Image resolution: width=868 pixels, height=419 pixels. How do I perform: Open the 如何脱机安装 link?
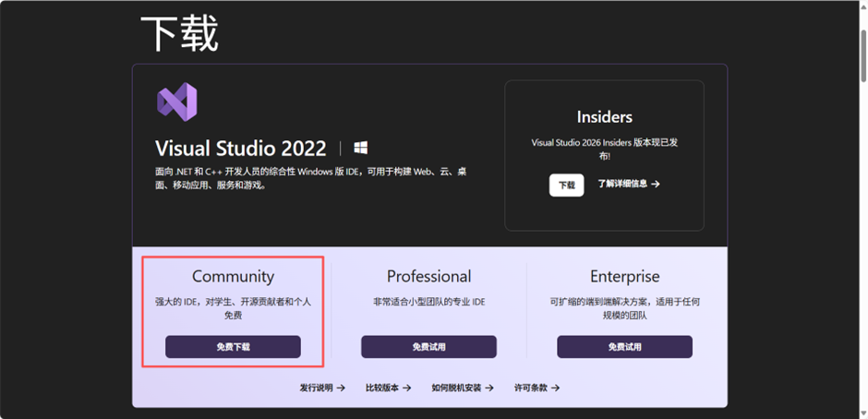point(463,388)
